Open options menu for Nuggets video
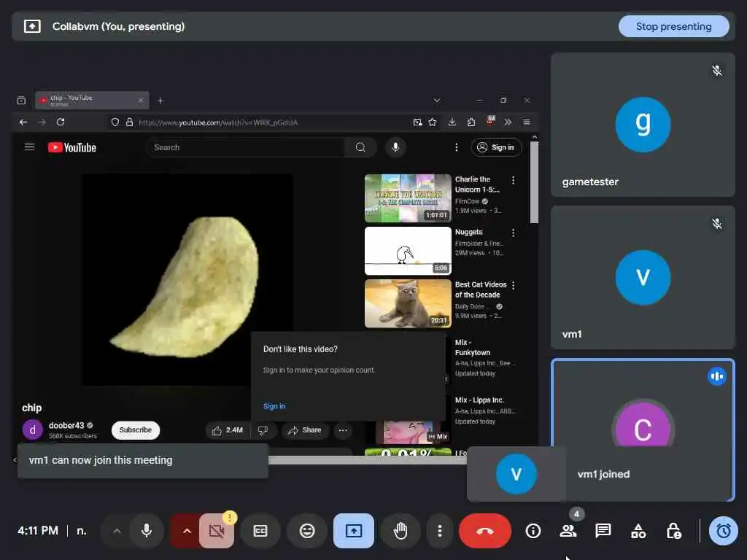This screenshot has width=747, height=560. click(513, 233)
